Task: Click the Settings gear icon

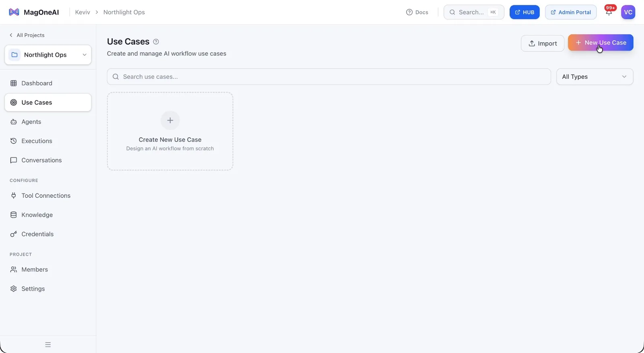Action: (14, 289)
